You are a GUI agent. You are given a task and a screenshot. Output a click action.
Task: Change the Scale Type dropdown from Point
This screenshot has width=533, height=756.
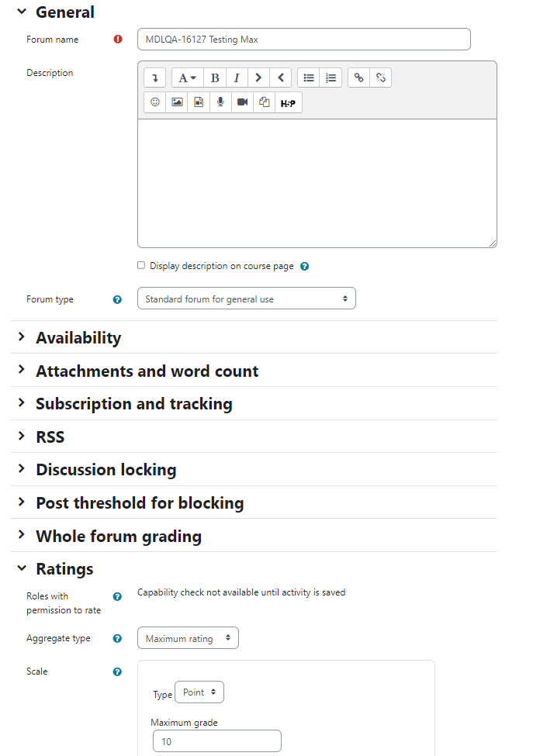(x=199, y=692)
